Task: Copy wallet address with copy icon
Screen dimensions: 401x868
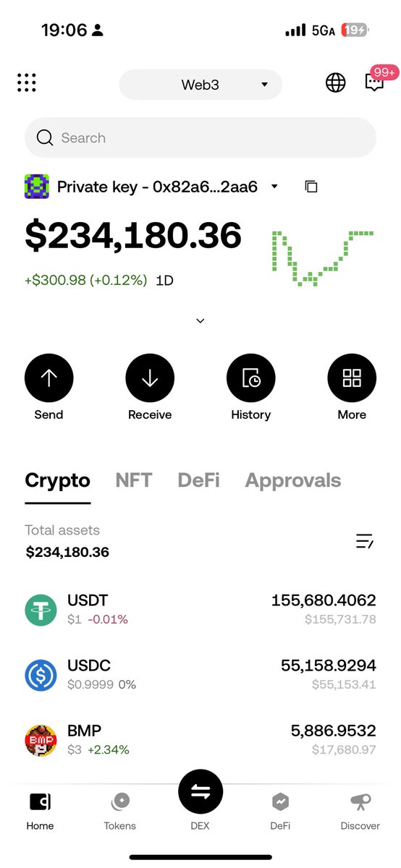Action: click(x=311, y=187)
